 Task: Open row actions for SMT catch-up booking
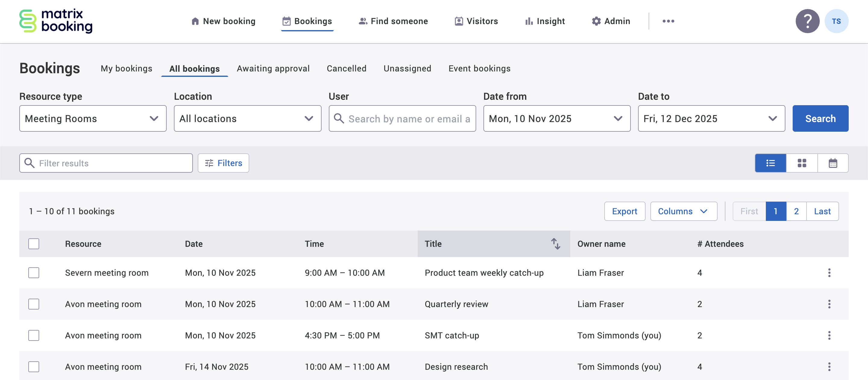[829, 335]
